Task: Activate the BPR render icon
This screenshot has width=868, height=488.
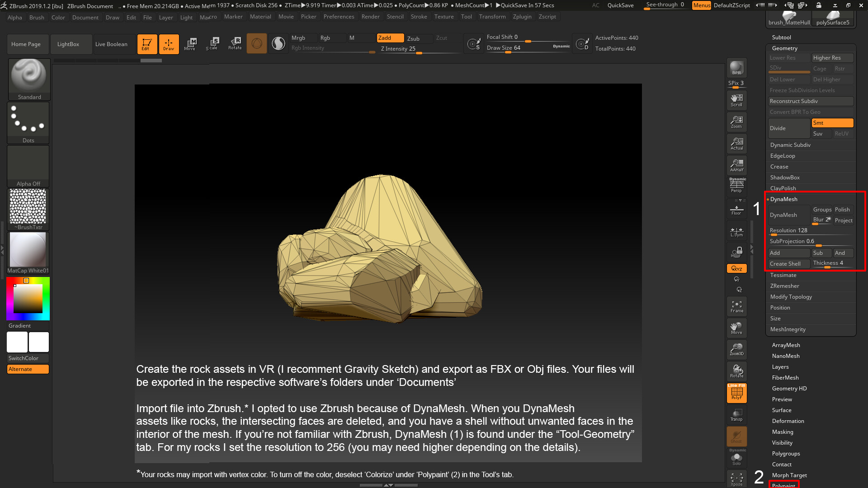Action: [736, 69]
